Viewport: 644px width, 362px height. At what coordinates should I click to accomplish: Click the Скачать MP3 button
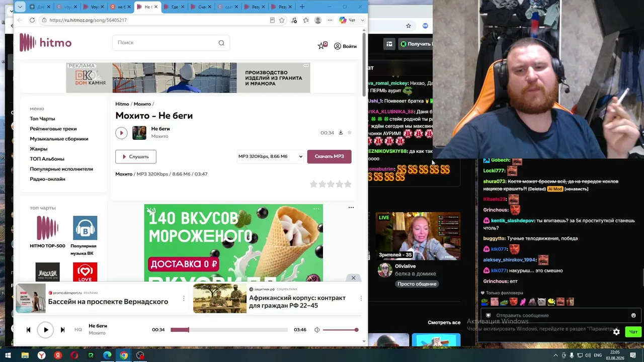point(329,156)
